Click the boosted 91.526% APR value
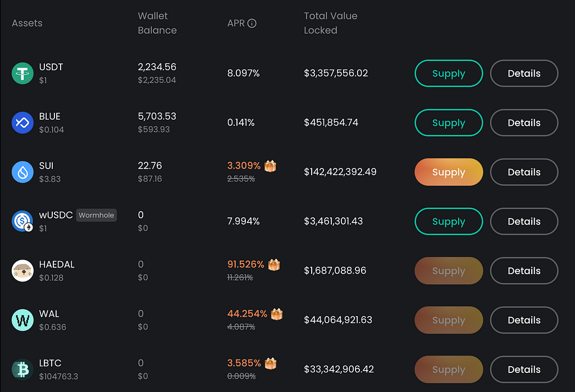This screenshot has height=392, width=575. click(x=246, y=265)
